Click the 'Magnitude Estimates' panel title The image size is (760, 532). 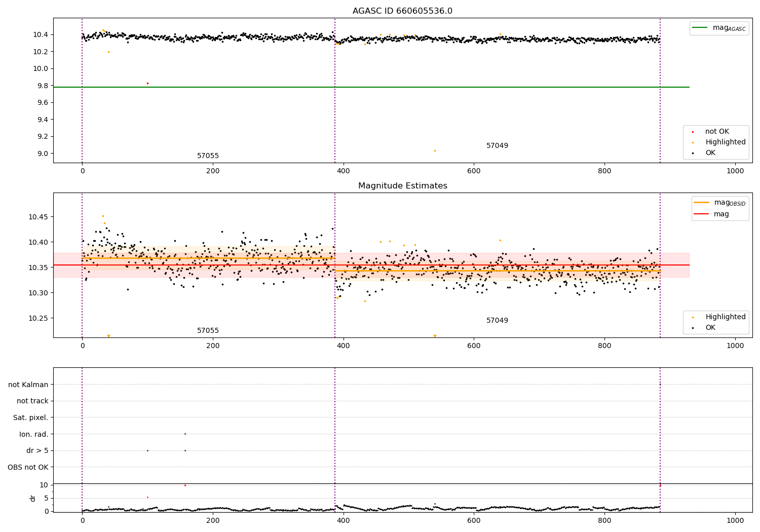[x=402, y=186]
